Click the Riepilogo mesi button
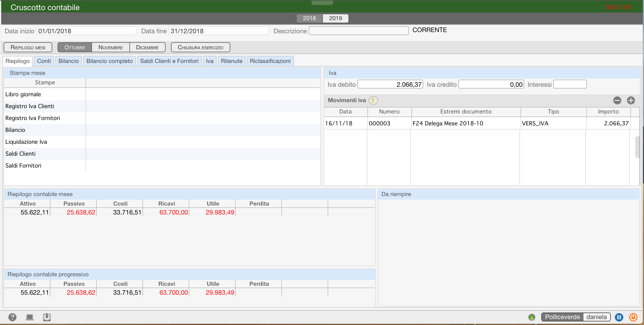 (x=28, y=48)
